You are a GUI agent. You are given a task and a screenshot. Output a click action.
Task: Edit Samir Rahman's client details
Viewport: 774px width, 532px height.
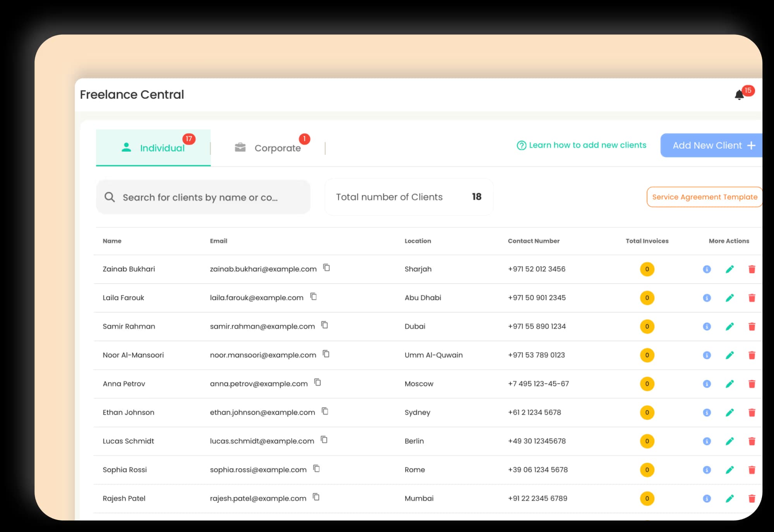coord(729,326)
